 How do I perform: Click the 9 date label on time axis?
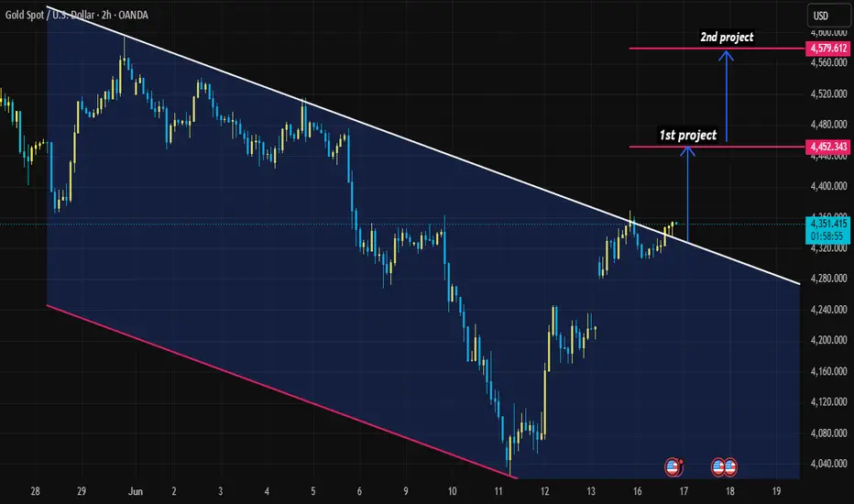coord(406,491)
